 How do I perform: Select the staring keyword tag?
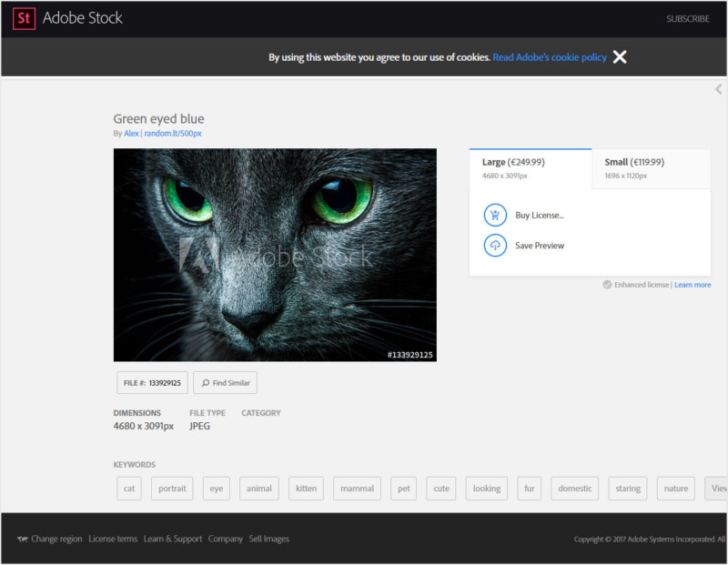pos(628,489)
